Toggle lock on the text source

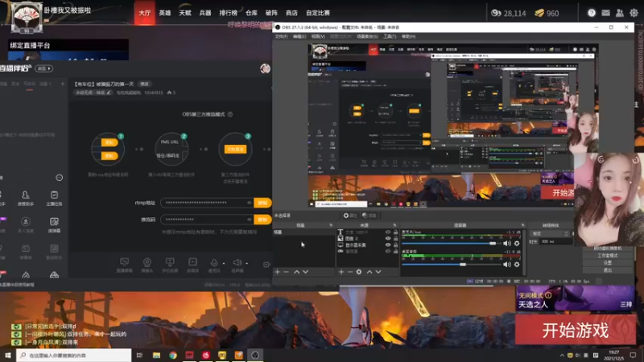click(x=395, y=232)
